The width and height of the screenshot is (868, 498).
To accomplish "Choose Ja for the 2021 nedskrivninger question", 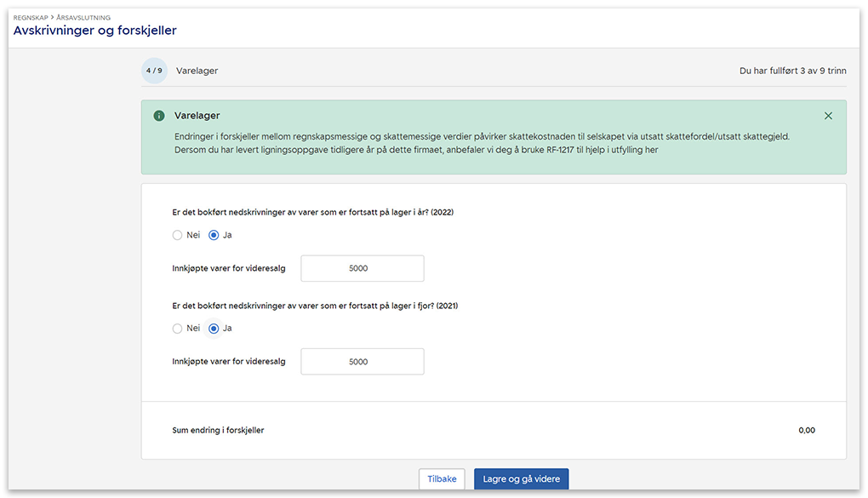I will click(x=214, y=329).
